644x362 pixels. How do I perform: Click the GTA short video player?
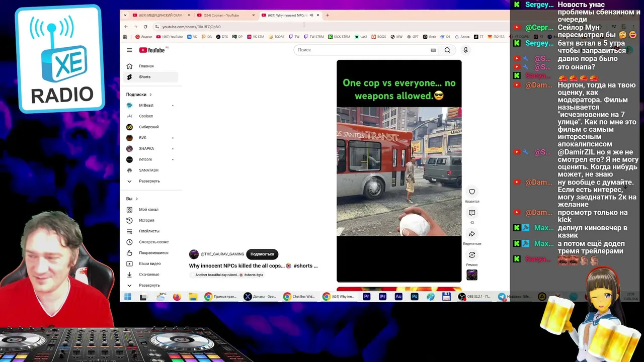click(x=399, y=171)
